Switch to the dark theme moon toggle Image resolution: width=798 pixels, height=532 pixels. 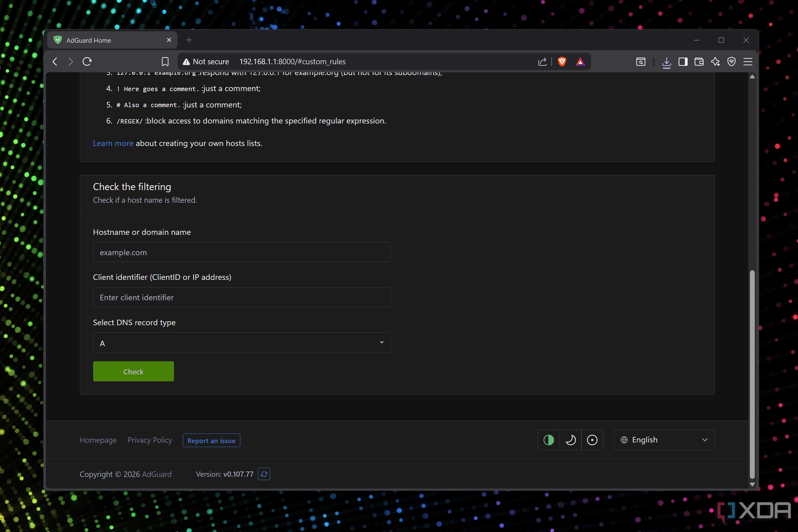click(x=570, y=440)
